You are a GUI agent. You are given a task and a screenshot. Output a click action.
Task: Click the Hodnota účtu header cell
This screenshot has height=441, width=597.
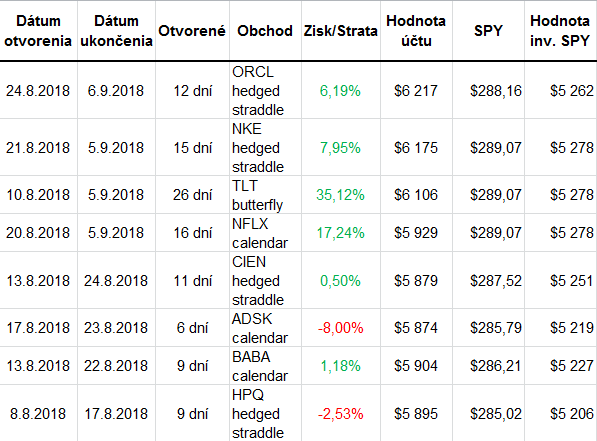pos(416,30)
